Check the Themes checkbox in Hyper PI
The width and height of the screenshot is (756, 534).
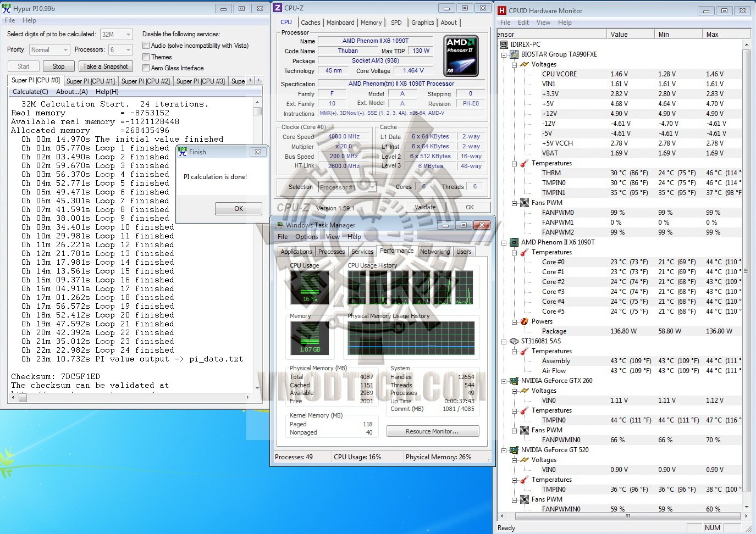[146, 57]
